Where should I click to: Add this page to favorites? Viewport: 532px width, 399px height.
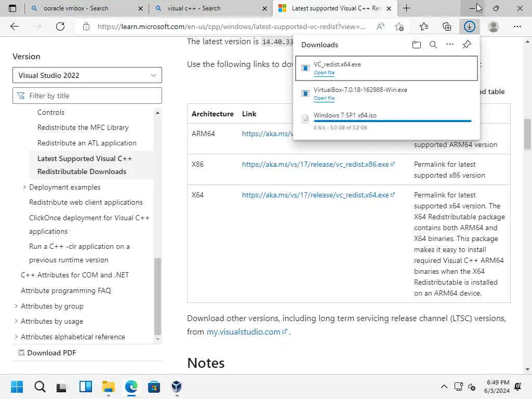point(400,26)
